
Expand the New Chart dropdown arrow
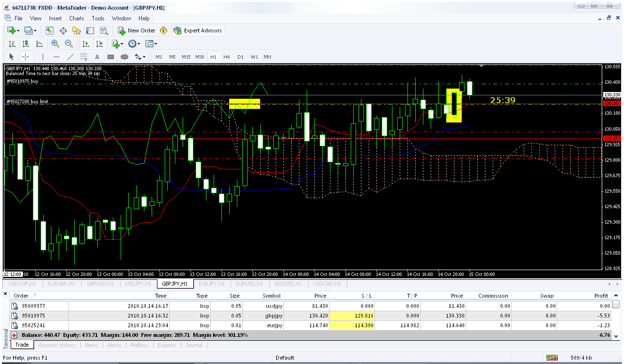click(x=18, y=30)
